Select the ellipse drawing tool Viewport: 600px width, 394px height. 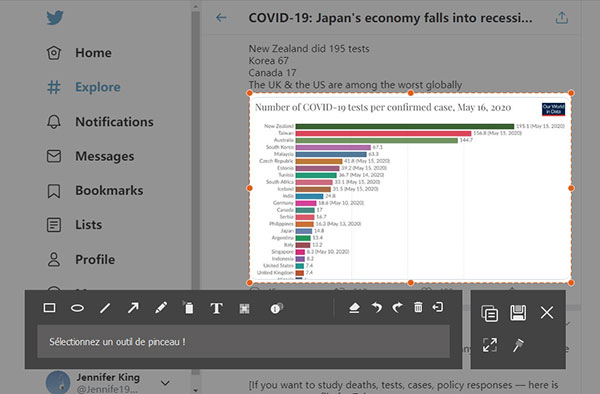77,308
